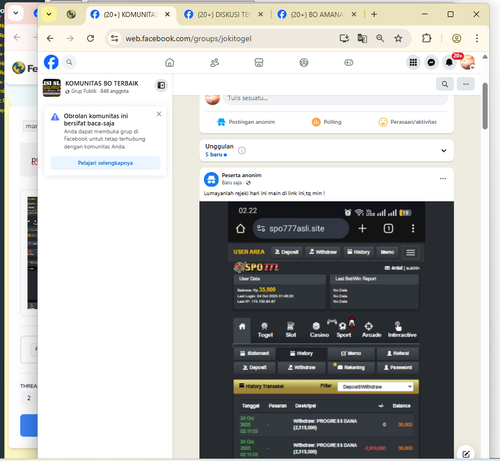500x461 pixels.
Task: Click the translate page icon
Action: tap(362, 38)
